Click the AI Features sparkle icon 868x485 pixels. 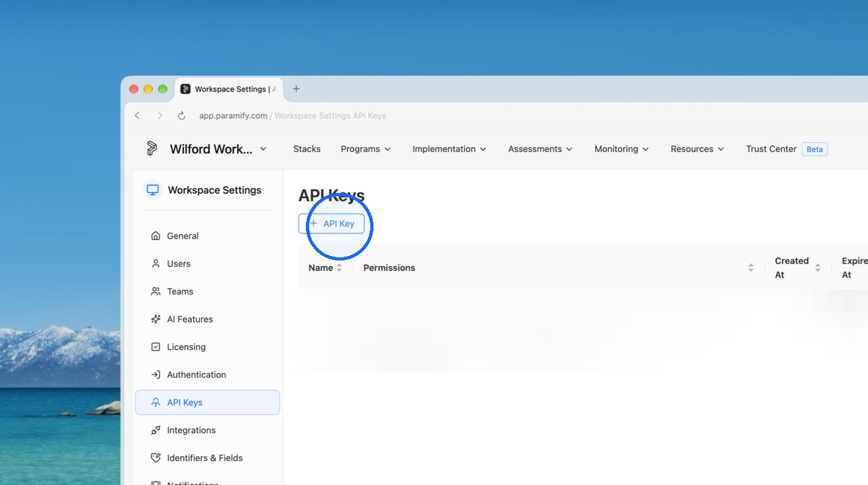(156, 319)
